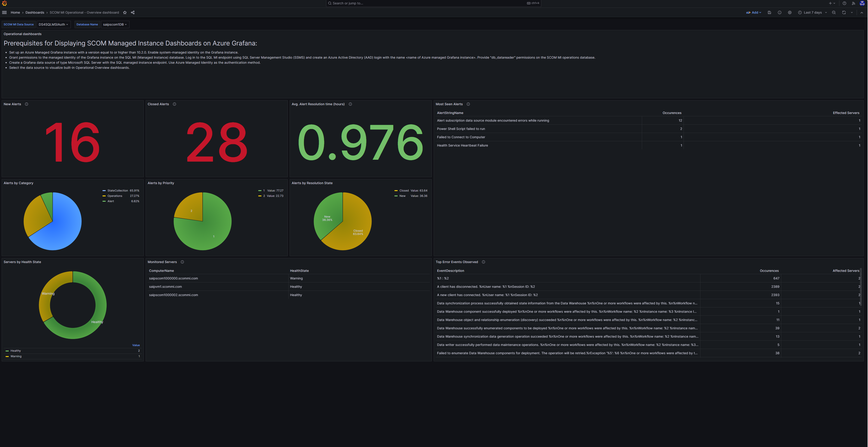Open the help question mark menu
The image size is (868, 447).
[844, 3]
